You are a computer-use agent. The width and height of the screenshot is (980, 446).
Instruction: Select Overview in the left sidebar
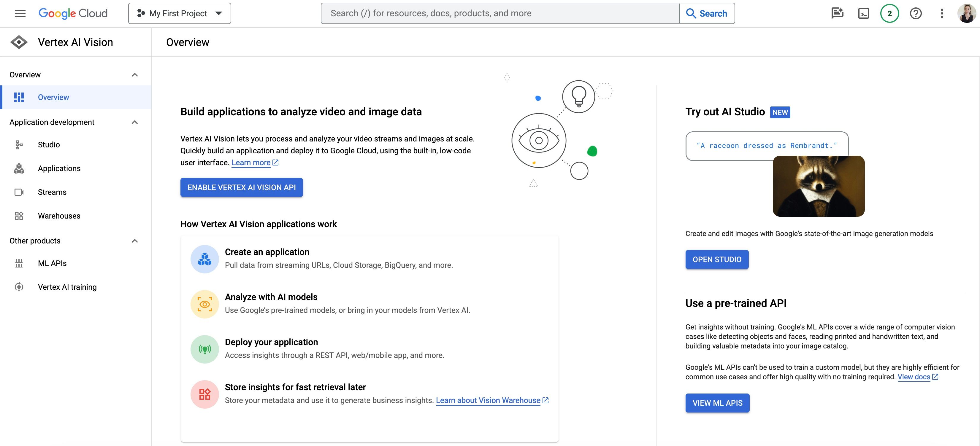click(53, 97)
